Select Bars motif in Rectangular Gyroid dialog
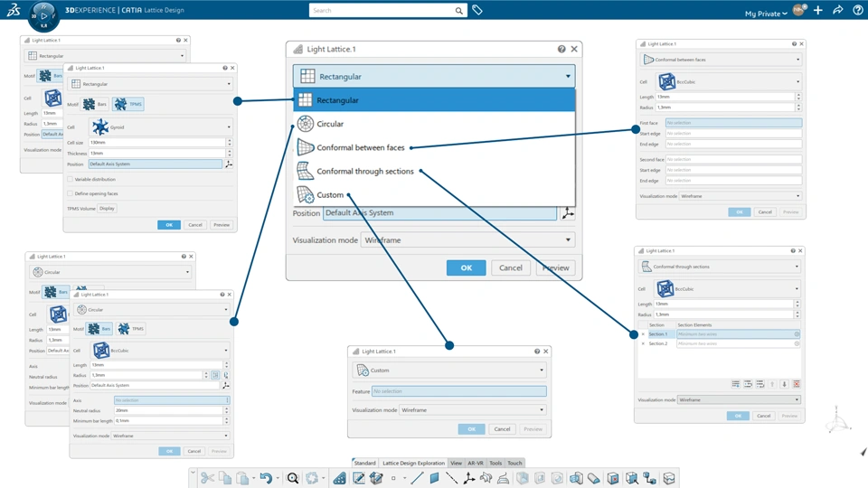The width and height of the screenshot is (868, 488). click(95, 104)
